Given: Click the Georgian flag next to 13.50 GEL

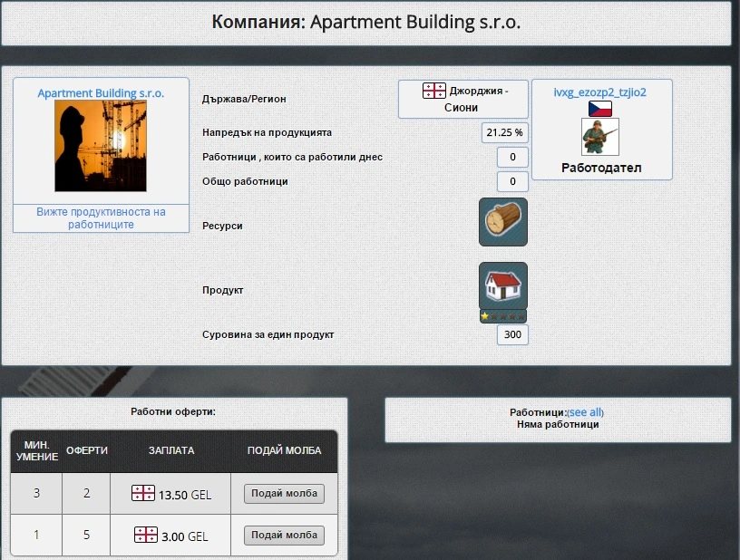Looking at the screenshot, I should pos(142,493).
